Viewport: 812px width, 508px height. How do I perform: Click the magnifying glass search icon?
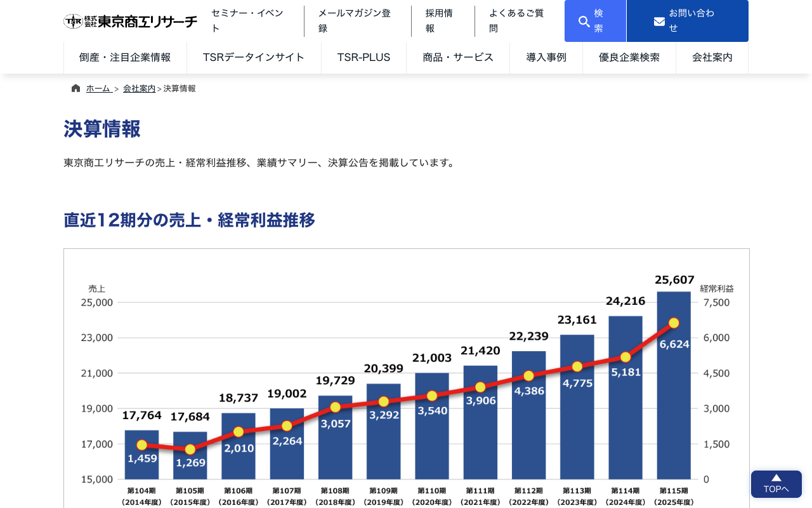(x=584, y=22)
